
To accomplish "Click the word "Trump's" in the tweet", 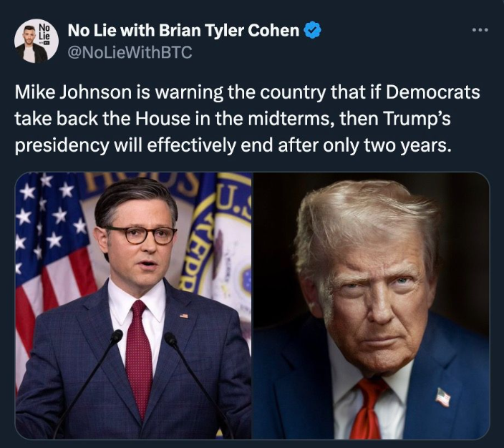I will coord(417,119).
